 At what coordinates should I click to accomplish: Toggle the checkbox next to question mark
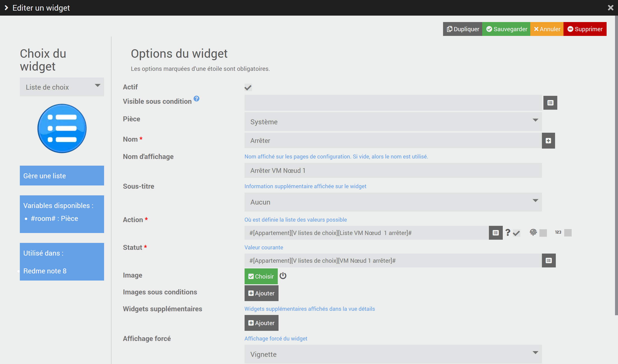516,233
